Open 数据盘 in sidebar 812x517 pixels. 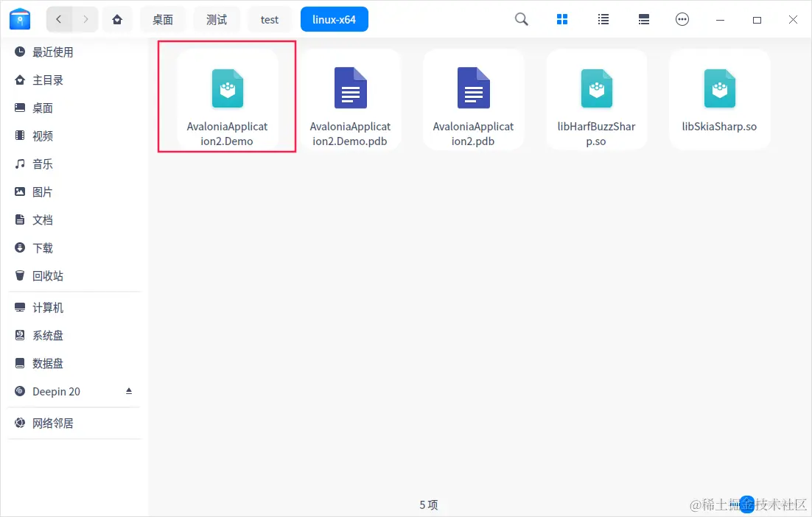coord(74,363)
